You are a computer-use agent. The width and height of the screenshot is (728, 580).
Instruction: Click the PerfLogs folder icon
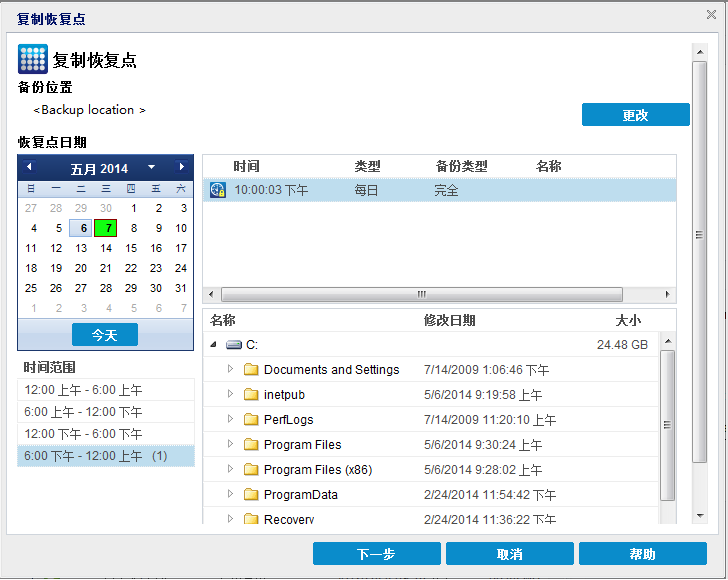251,420
